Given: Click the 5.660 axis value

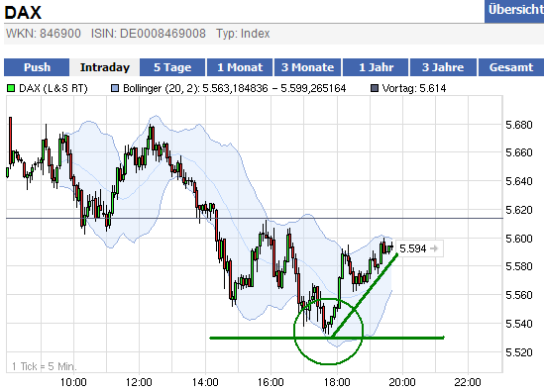Looking at the screenshot, I should click(x=518, y=152).
